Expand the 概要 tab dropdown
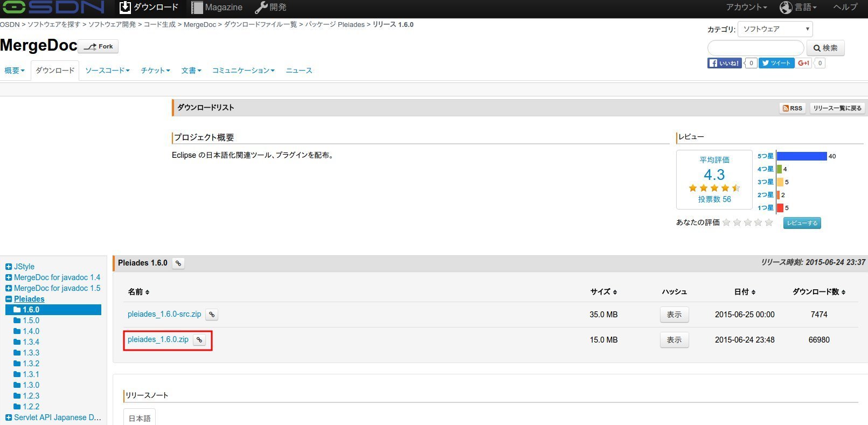 [x=15, y=71]
